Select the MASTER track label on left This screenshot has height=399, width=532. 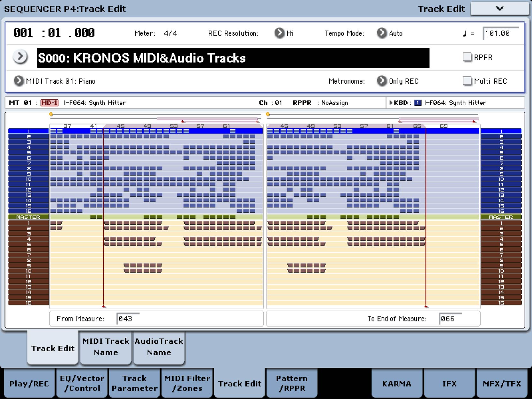click(x=28, y=217)
